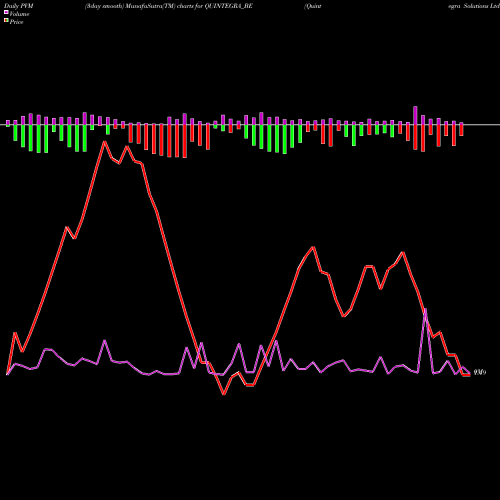Click the Volume legend color swatch
500x500 pixels.
(6, 12)
